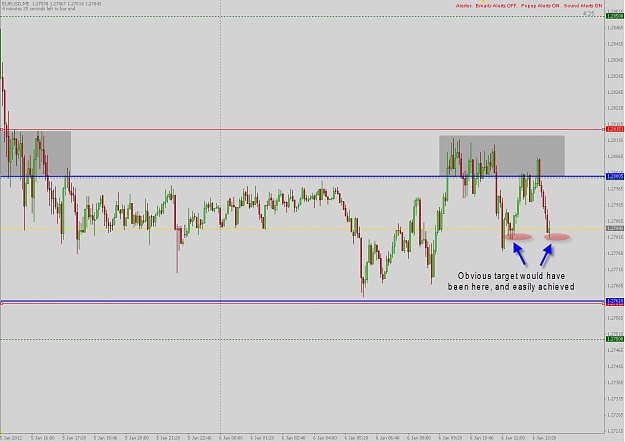Select the upper blue price tag on the axis
625x442 pixels.
(615, 176)
